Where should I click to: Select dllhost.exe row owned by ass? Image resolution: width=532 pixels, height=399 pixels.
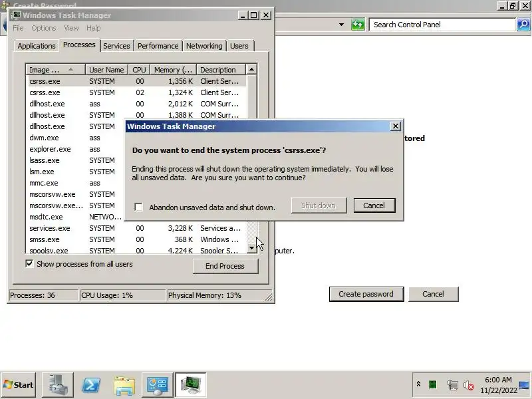pos(137,104)
